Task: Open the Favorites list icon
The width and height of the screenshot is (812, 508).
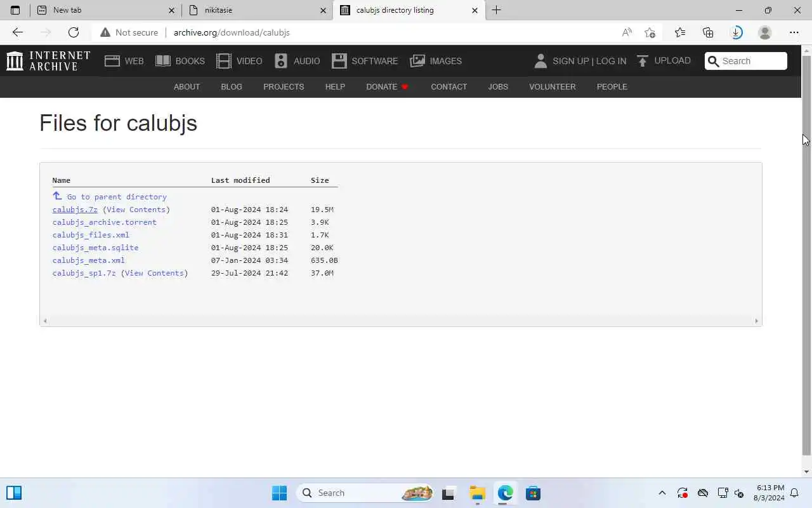Action: [680, 32]
